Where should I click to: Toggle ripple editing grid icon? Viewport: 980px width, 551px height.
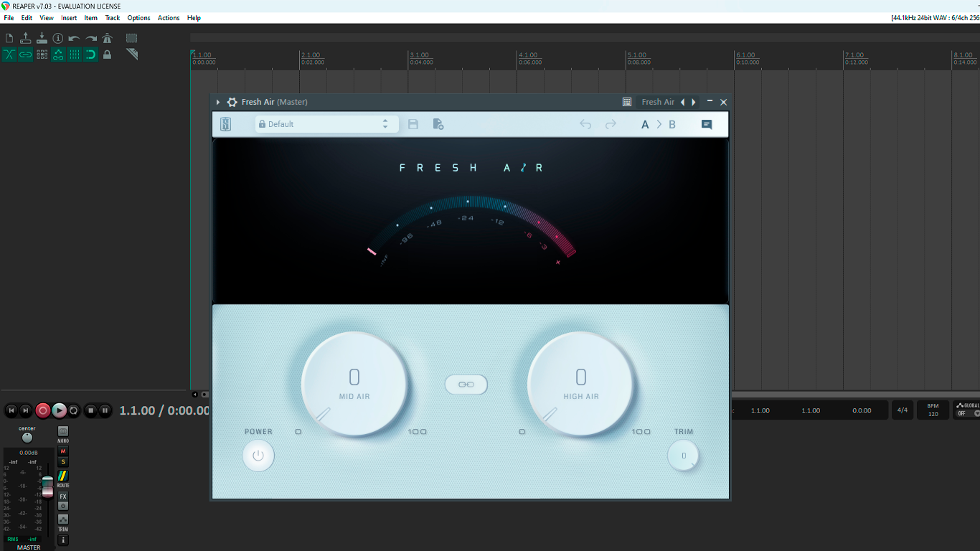(42, 55)
